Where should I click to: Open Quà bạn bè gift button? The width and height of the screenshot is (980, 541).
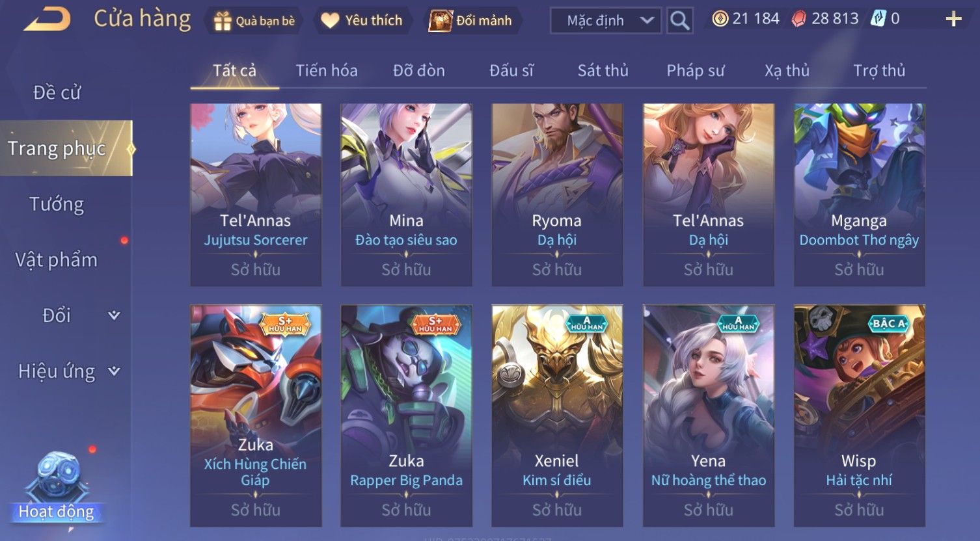tap(254, 21)
